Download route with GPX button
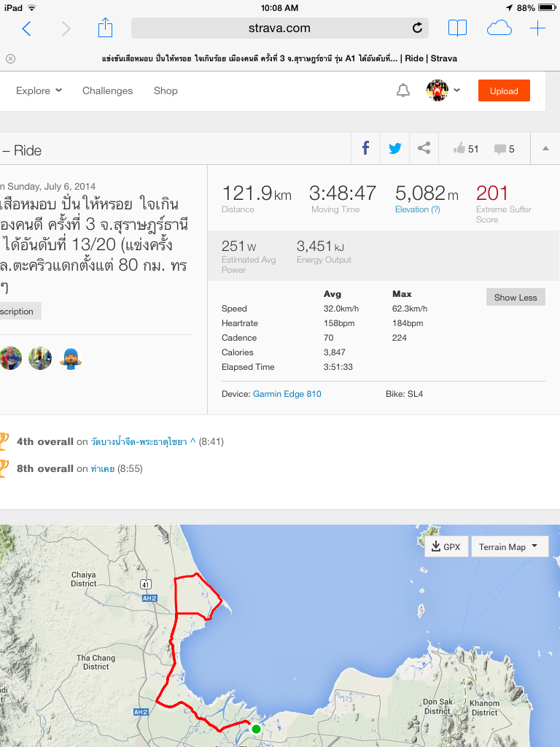This screenshot has height=747, width=560. pyautogui.click(x=446, y=547)
